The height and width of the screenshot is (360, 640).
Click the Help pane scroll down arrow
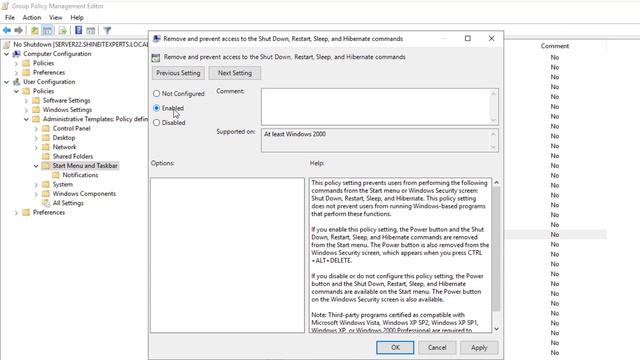[496, 329]
